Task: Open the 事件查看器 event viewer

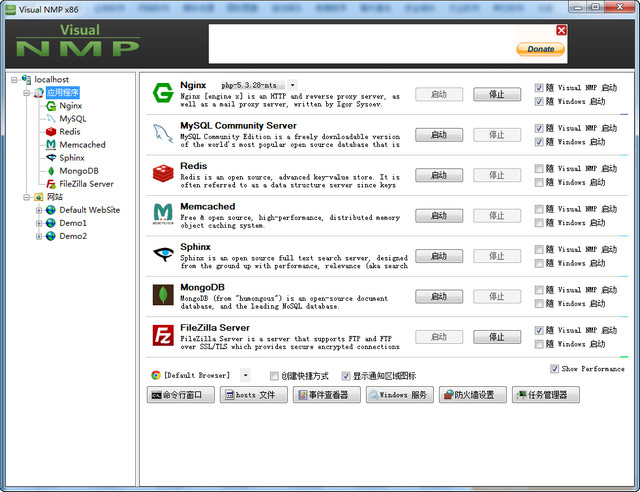Action: click(x=327, y=395)
